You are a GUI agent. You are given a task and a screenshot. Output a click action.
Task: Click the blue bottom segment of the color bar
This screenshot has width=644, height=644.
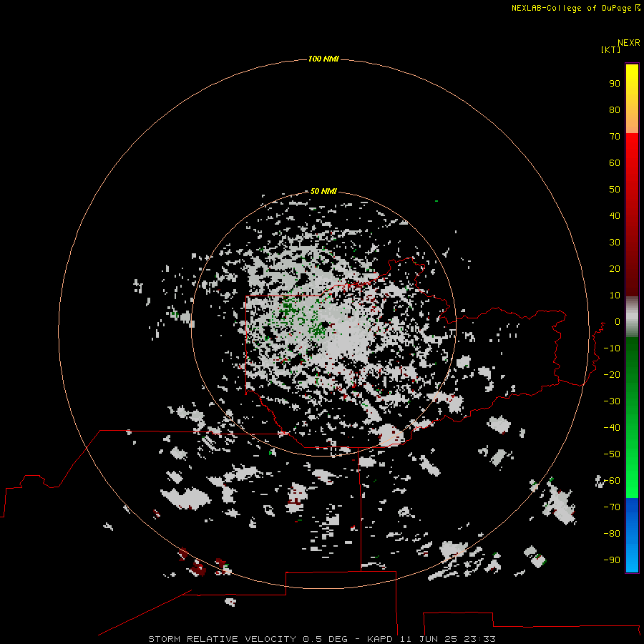click(x=632, y=535)
